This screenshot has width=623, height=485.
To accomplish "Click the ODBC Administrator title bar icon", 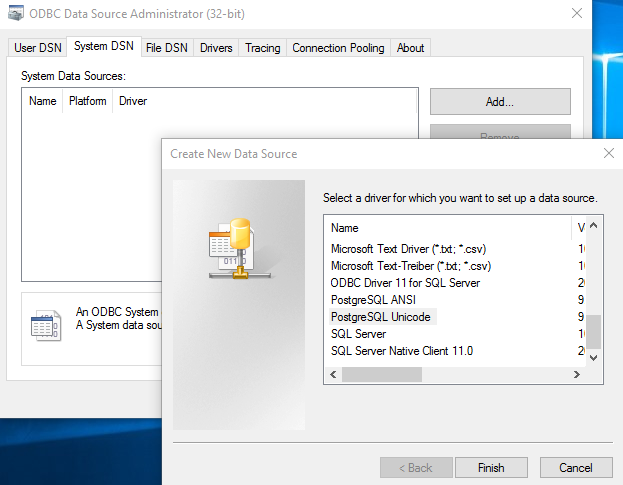I will coord(16,14).
